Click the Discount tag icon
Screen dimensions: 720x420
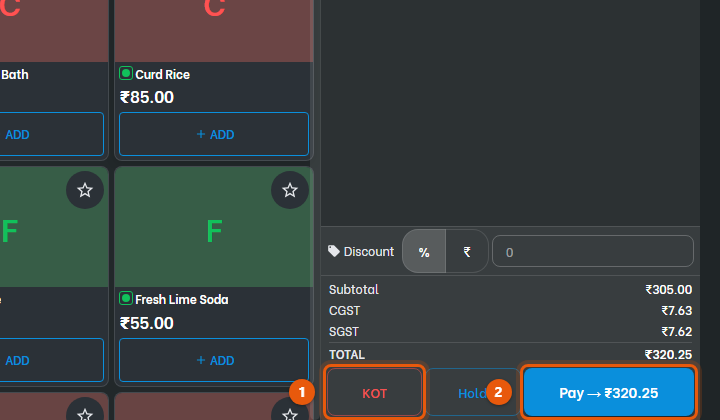coord(334,251)
